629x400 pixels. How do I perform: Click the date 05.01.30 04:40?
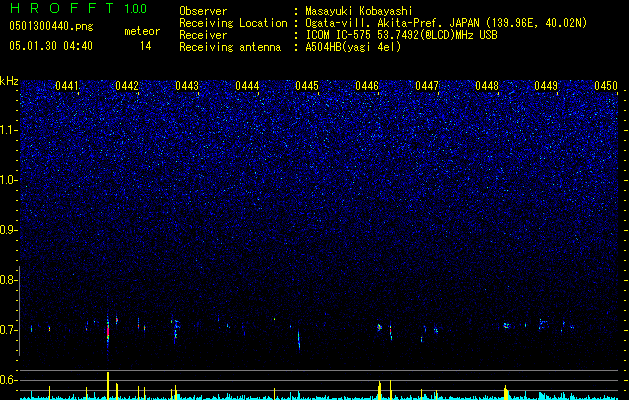(51, 46)
